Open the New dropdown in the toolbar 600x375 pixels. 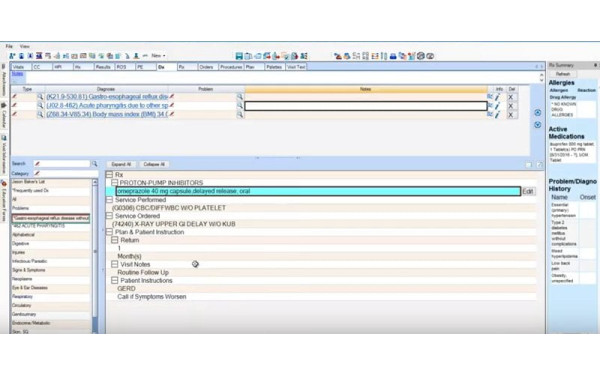158,56
